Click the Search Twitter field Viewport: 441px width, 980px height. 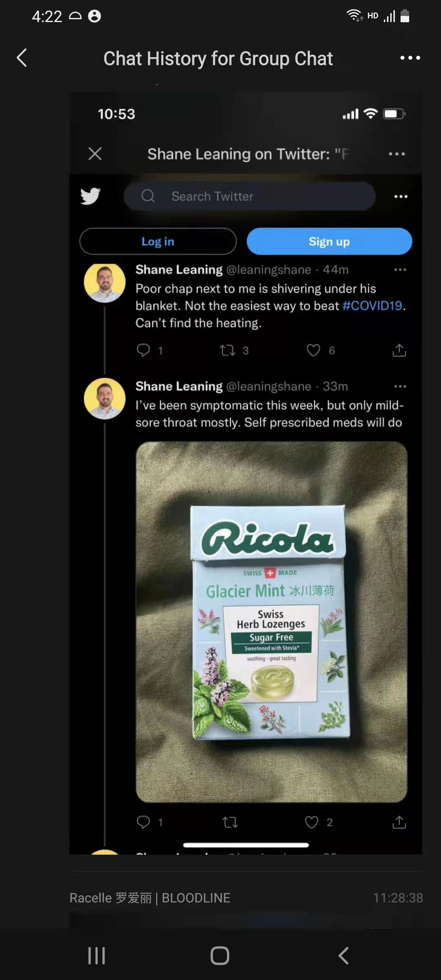(x=249, y=196)
